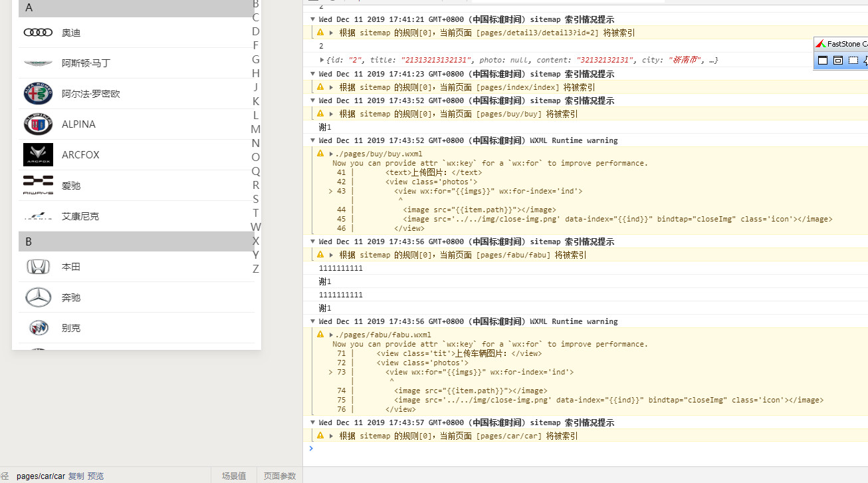Jump to letter M in alphabet index
Viewport: 868px width, 483px height.
click(x=255, y=129)
